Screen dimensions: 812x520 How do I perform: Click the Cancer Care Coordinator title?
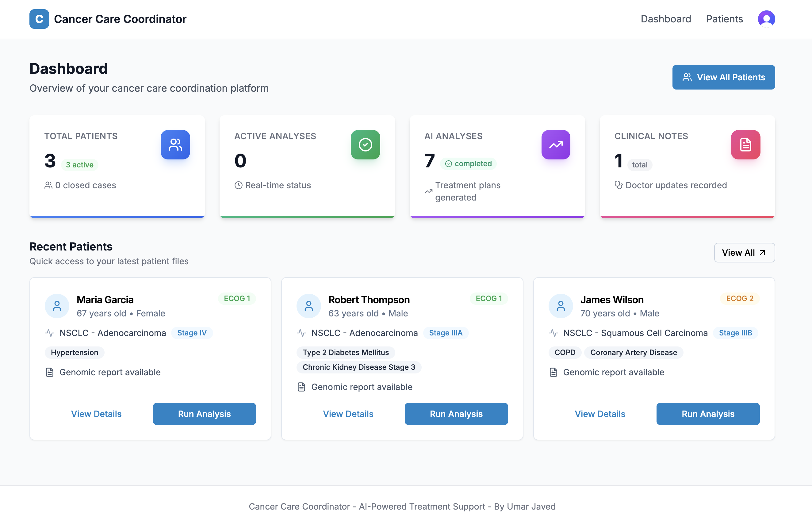pos(120,19)
